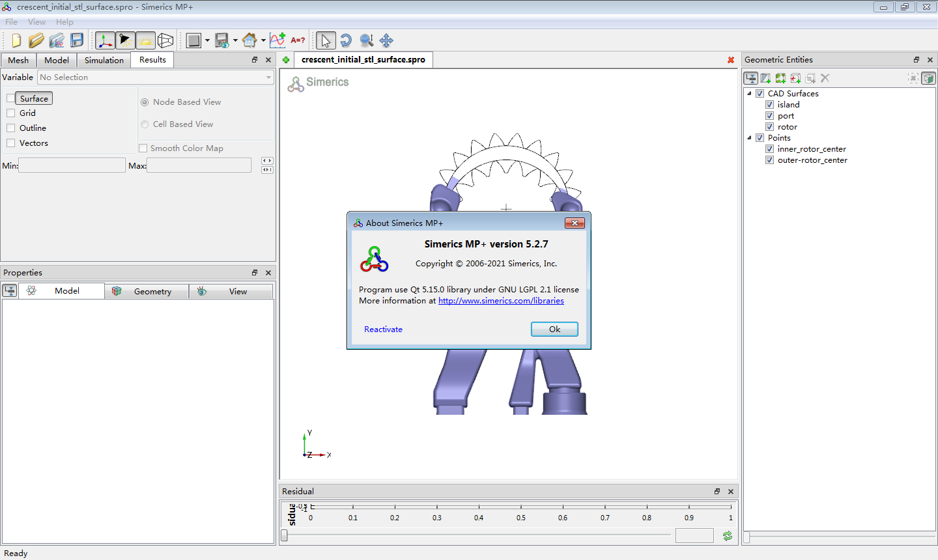Click the gray background color square icon
This screenshot has width=938, height=560.
[193, 40]
